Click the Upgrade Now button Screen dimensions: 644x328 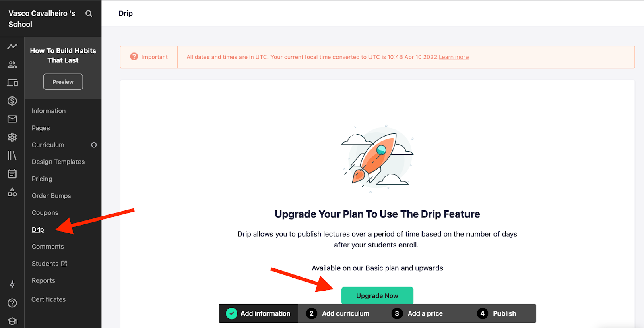377,296
